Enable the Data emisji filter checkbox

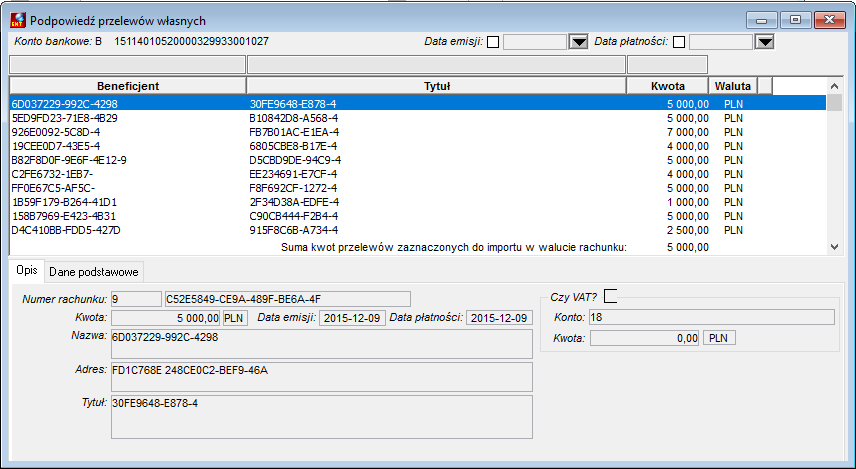tap(493, 42)
